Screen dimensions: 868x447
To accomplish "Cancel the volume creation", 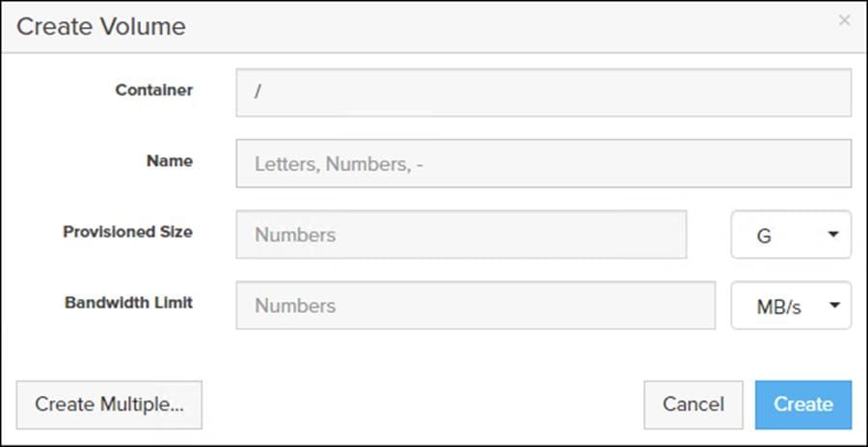I will [x=692, y=404].
